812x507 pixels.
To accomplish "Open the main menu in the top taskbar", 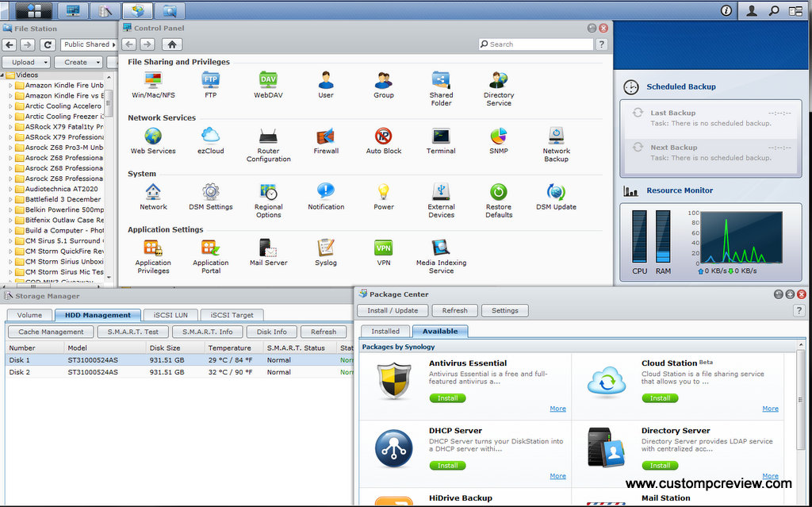I will click(x=33, y=10).
